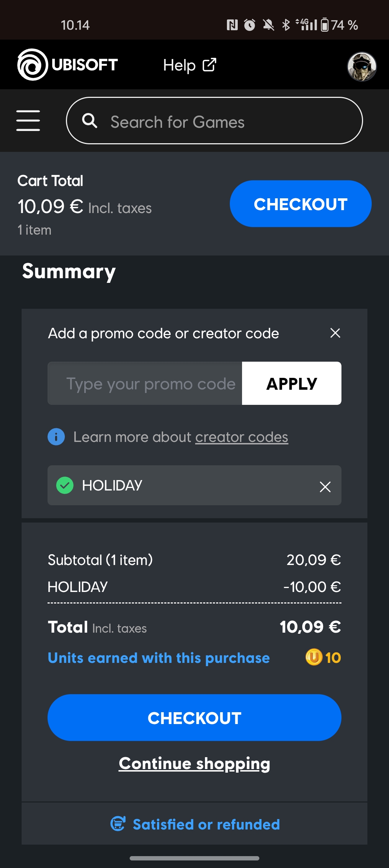The height and width of the screenshot is (868, 389).
Task: Tap the Satisfied or refunded cart icon
Action: [x=118, y=824]
